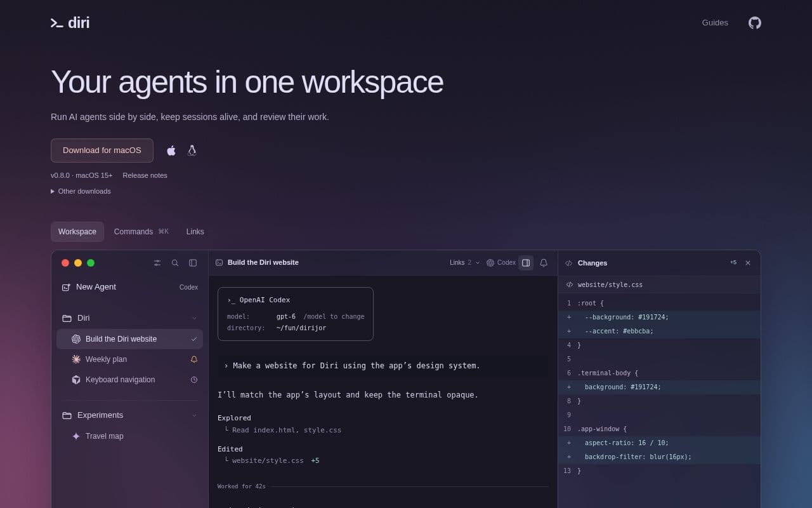The width and height of the screenshot is (812, 508).
Task: Collapse the Experiments folder chevron
Action: click(x=194, y=415)
